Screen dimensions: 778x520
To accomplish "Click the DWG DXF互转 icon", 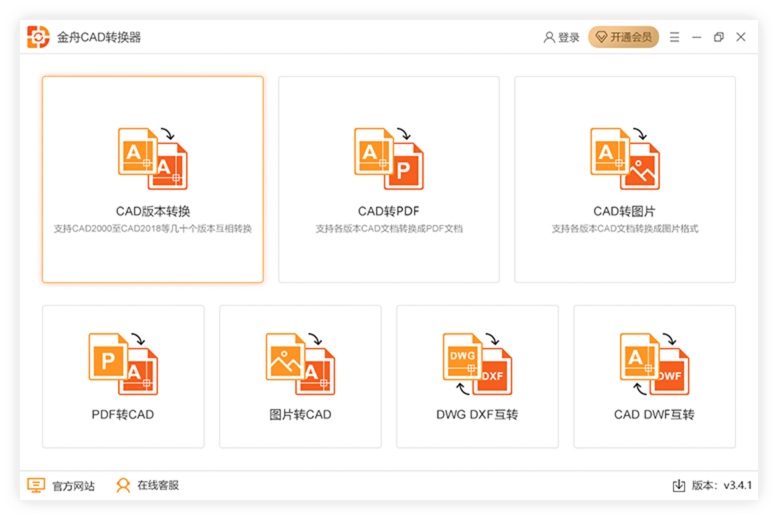I will 477,364.
